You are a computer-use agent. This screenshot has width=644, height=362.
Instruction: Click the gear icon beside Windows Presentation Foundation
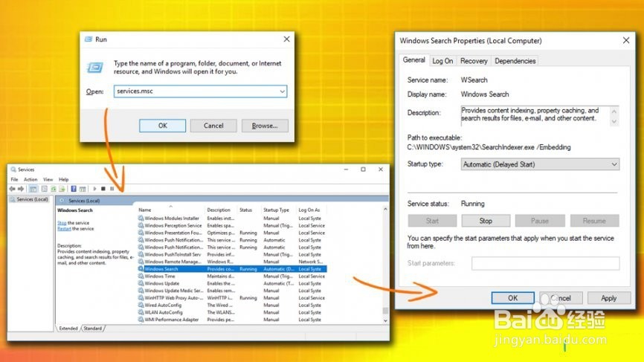tap(141, 233)
